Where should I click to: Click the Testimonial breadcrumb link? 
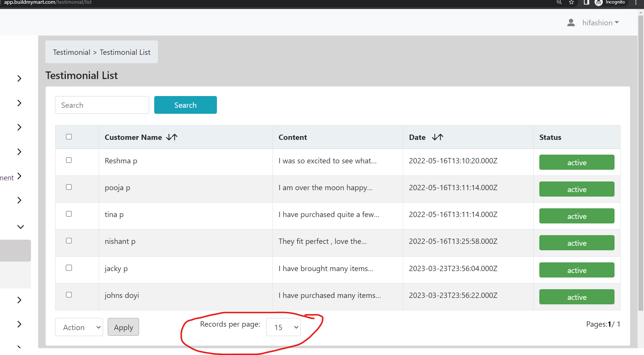71,52
